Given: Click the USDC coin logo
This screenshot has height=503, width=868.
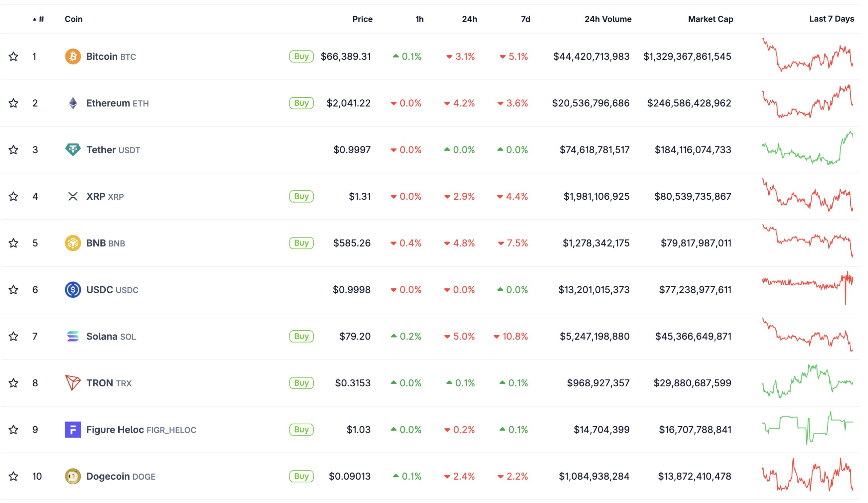Looking at the screenshot, I should click(x=73, y=290).
